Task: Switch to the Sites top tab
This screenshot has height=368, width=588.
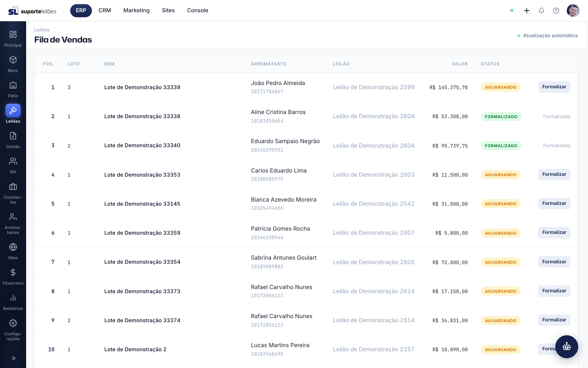Action: click(168, 10)
